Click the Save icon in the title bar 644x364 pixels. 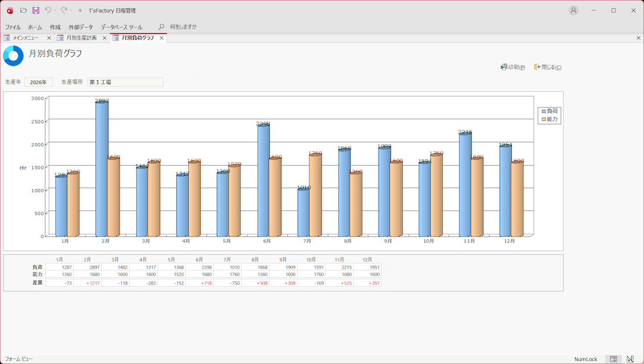[x=36, y=11]
